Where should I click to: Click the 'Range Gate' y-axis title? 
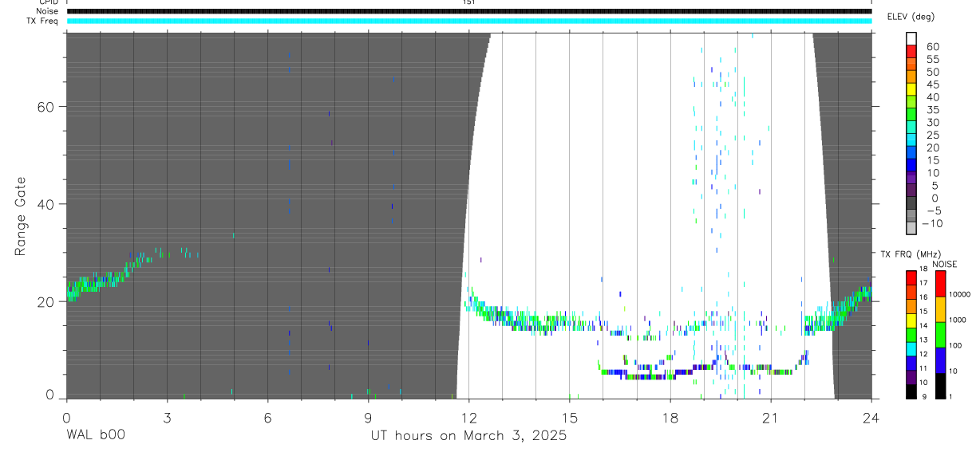[x=21, y=216]
